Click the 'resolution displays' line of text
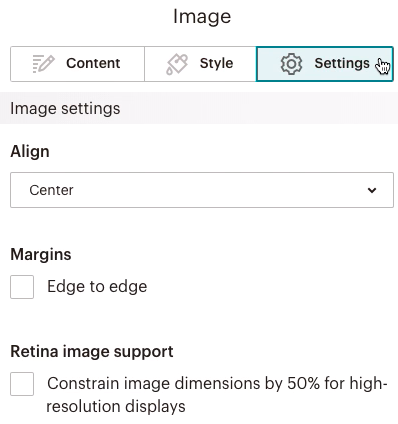 [x=116, y=407]
